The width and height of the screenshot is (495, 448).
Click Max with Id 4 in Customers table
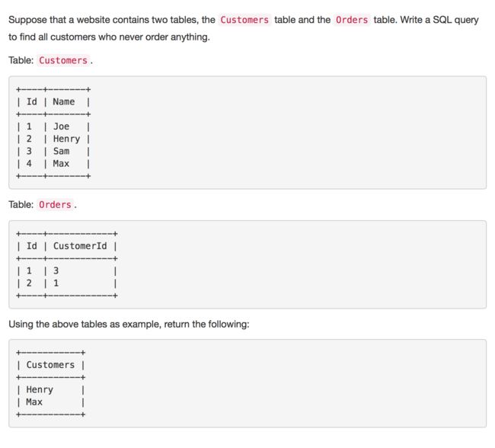coord(61,164)
